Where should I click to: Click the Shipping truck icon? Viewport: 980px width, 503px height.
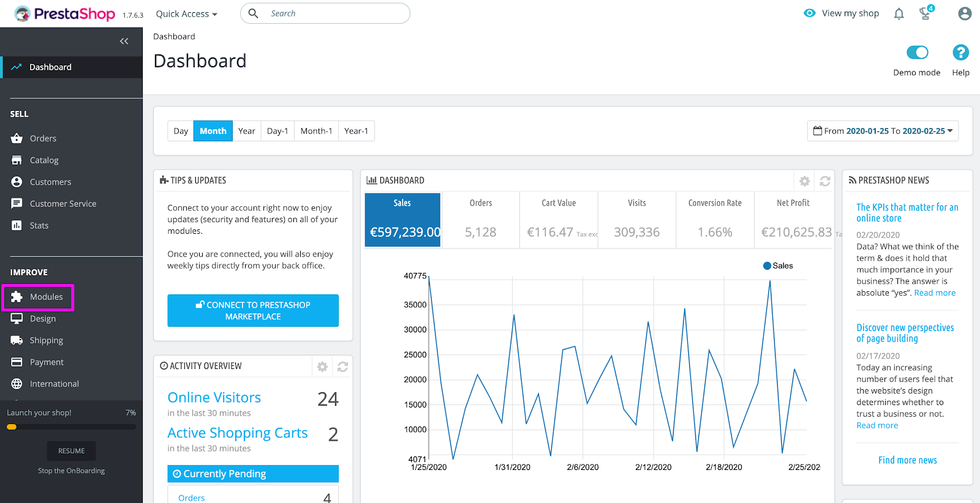17,340
